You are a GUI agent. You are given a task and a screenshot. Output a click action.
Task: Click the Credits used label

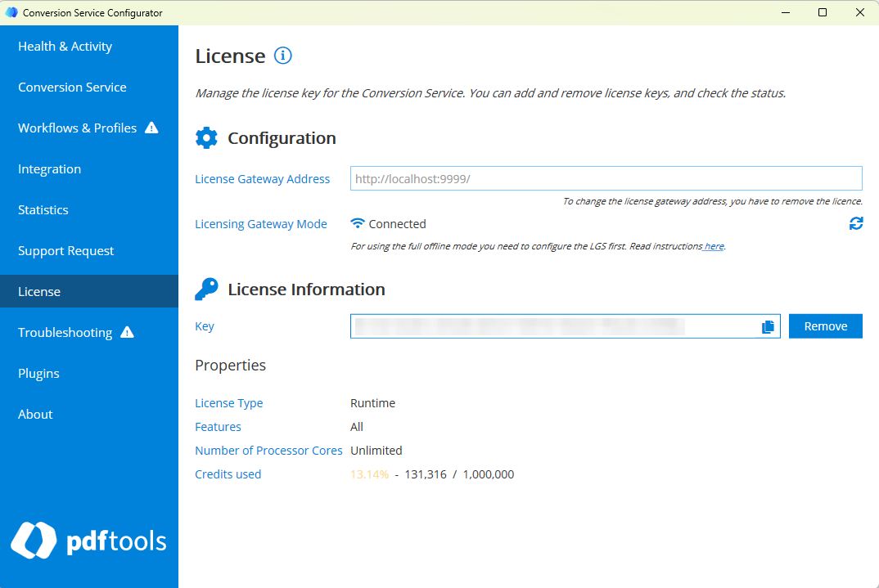click(228, 474)
